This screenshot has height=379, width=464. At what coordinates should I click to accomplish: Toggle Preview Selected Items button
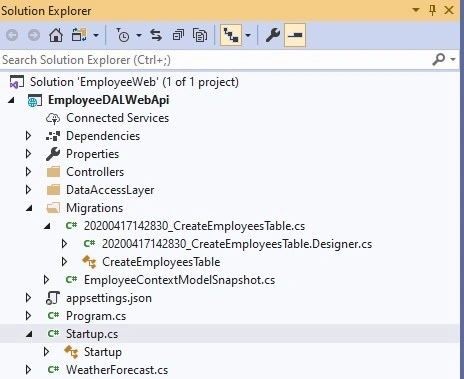click(x=295, y=35)
